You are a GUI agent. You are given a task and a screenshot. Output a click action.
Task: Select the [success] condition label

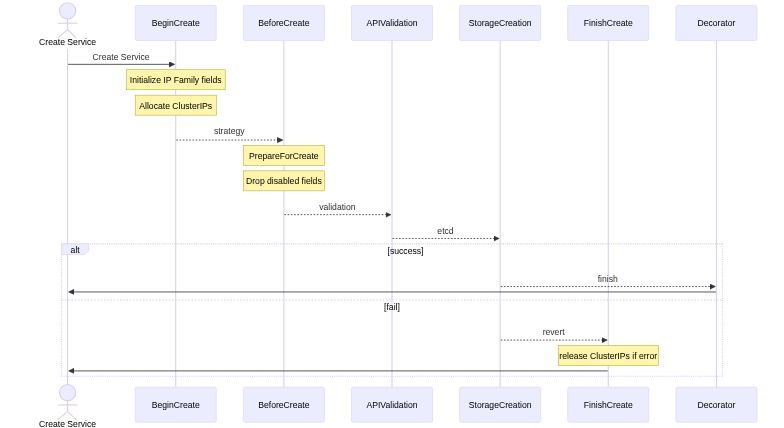pos(405,251)
